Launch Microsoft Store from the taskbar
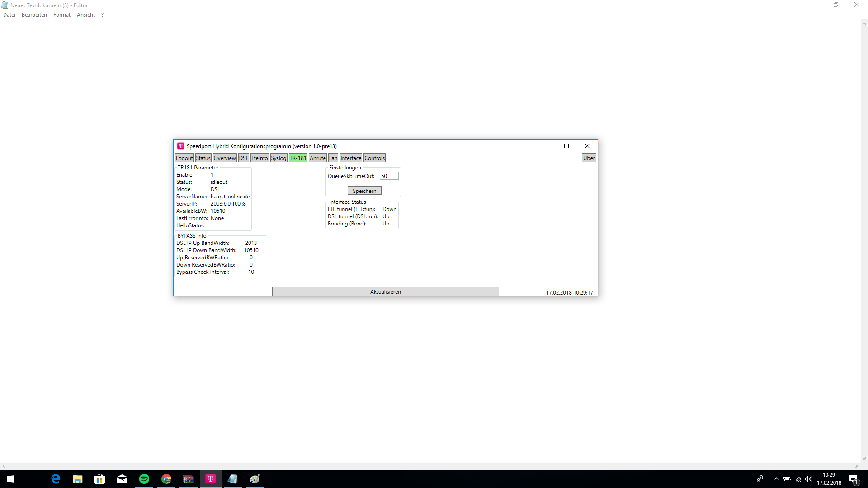The image size is (868, 488). 100,479
